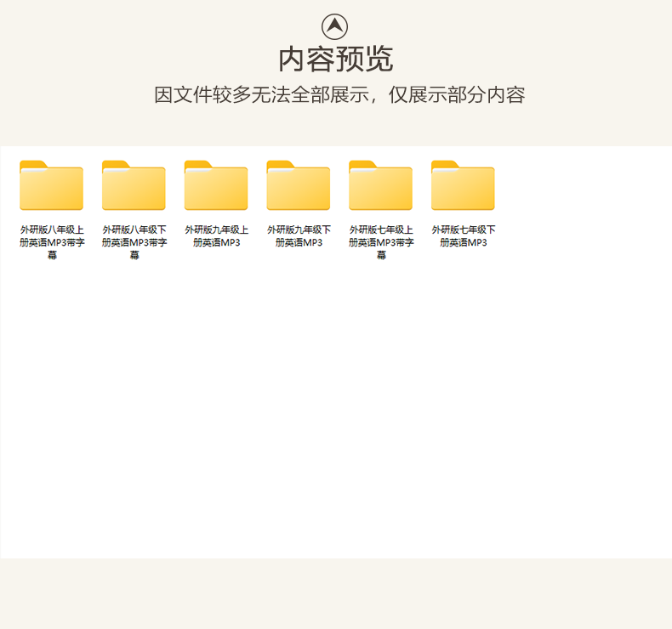Open the 外研版七年级上册英语MP3带字幕 folder icon
Screen dimensions: 672x629
380,185
